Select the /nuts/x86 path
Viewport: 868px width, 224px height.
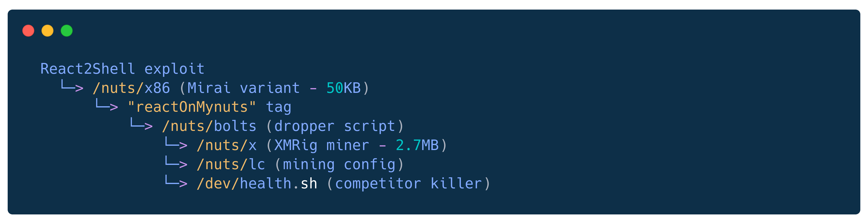(131, 88)
